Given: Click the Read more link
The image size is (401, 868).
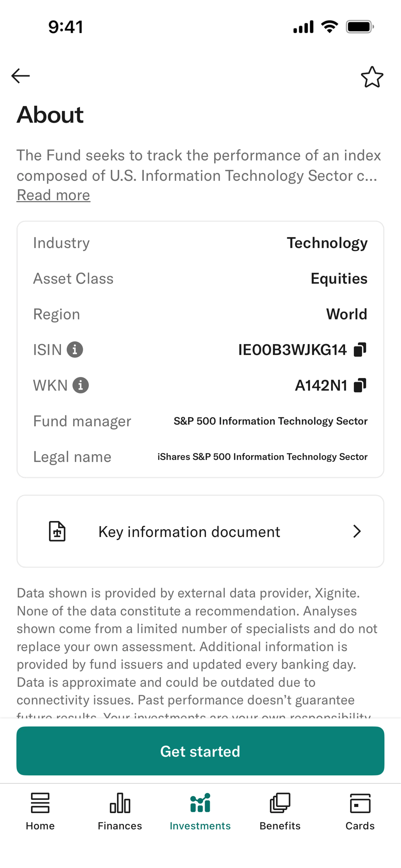Looking at the screenshot, I should [x=54, y=195].
